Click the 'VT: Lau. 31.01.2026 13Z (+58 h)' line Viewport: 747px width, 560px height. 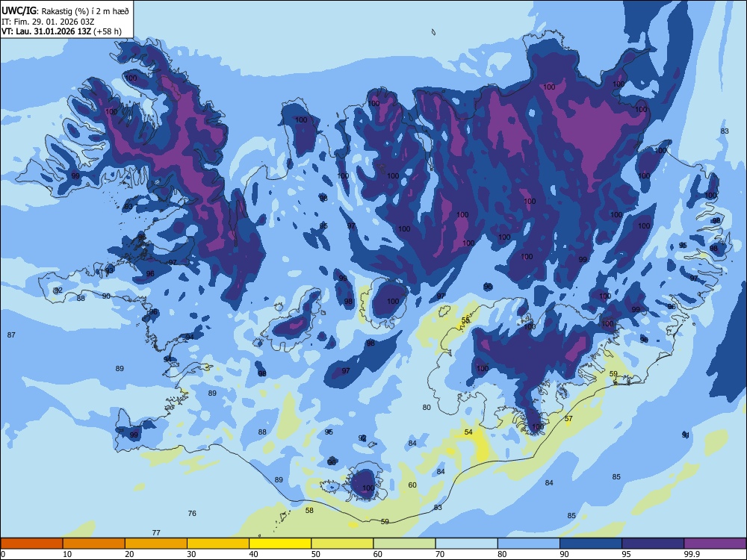tap(61, 31)
